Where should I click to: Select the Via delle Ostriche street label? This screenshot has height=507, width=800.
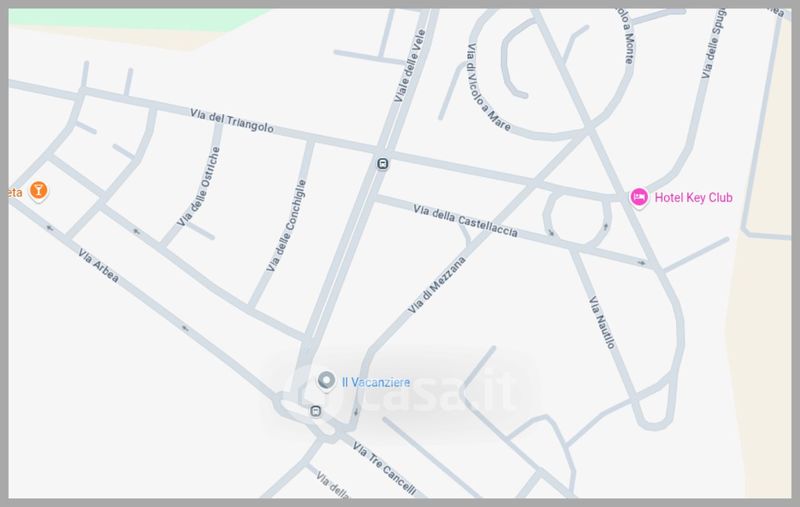(x=199, y=187)
